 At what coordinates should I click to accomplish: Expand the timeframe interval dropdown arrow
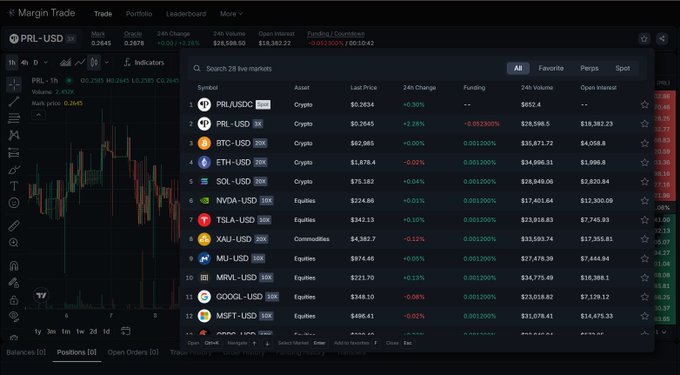tap(46, 62)
